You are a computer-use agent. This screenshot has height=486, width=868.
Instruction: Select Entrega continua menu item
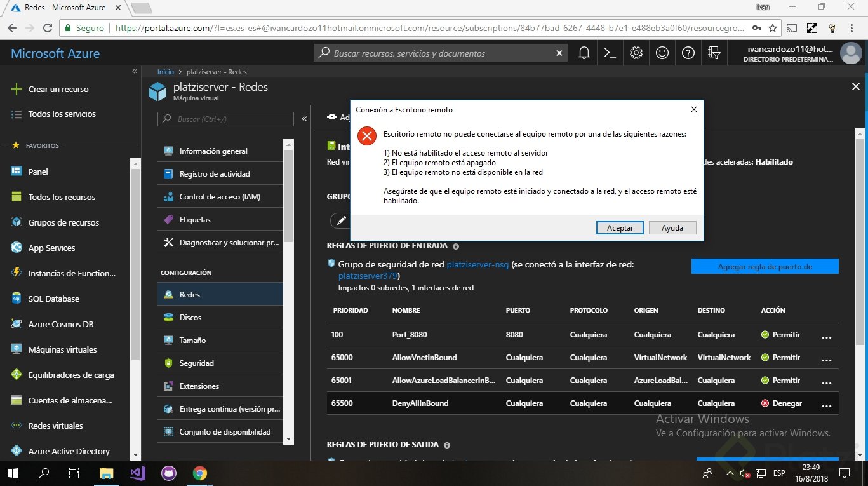click(x=220, y=409)
